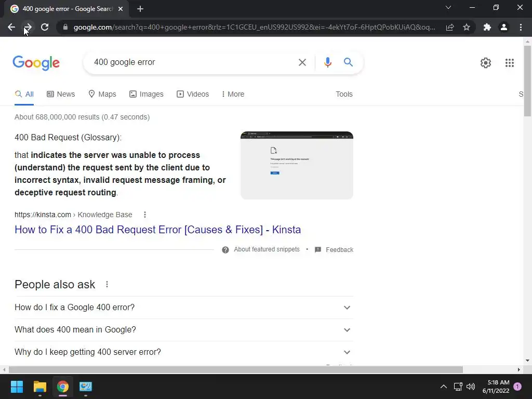
Task: Open Google settings gear icon
Action: (x=486, y=63)
